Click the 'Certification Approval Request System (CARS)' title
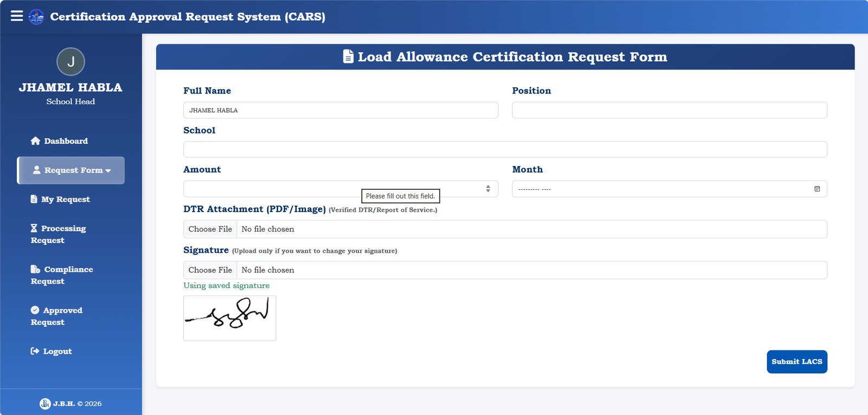 (x=188, y=17)
